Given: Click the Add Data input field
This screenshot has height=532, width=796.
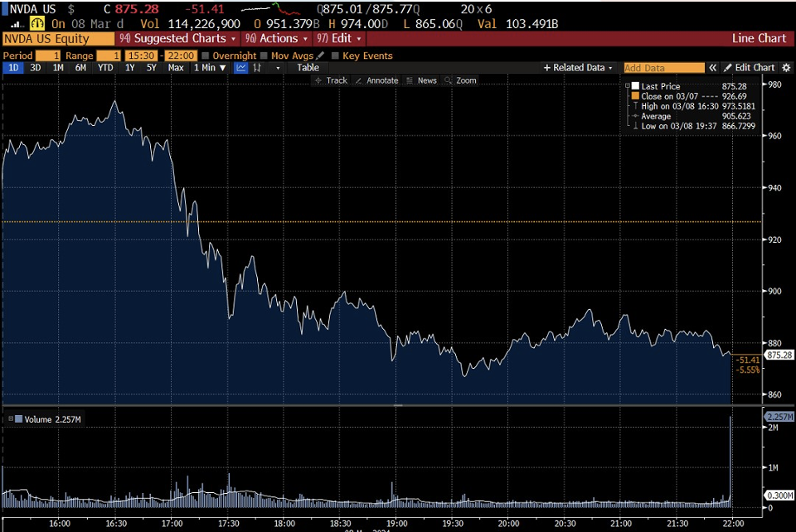Looking at the screenshot, I should [664, 67].
